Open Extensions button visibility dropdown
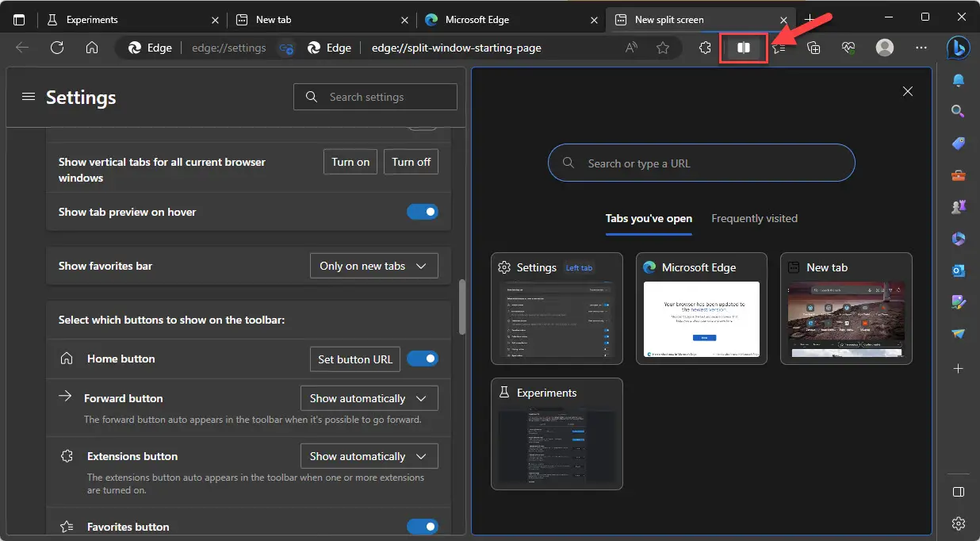 click(369, 456)
